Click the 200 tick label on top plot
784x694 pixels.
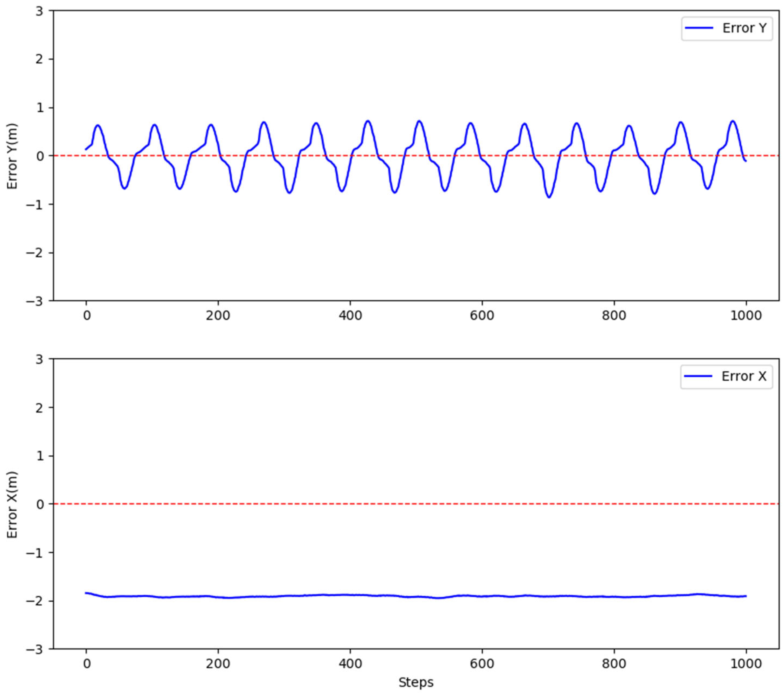(x=218, y=316)
